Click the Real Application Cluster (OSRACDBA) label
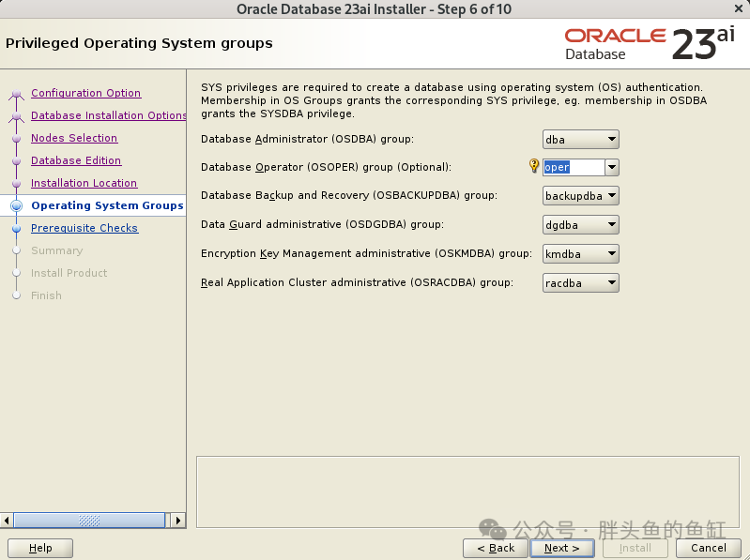 [357, 282]
